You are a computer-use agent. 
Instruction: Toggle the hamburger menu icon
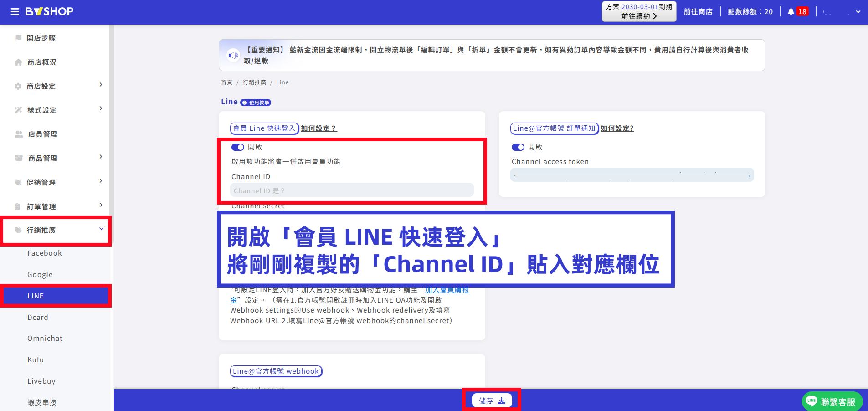point(15,12)
